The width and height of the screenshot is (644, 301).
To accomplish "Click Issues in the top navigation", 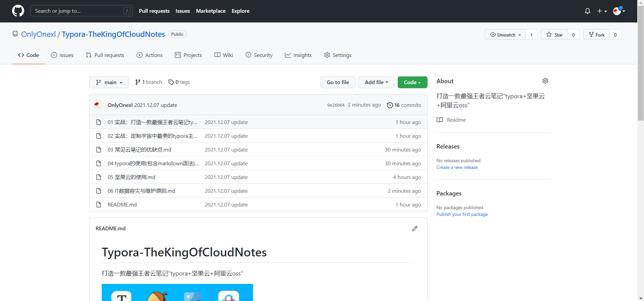I will pos(183,11).
